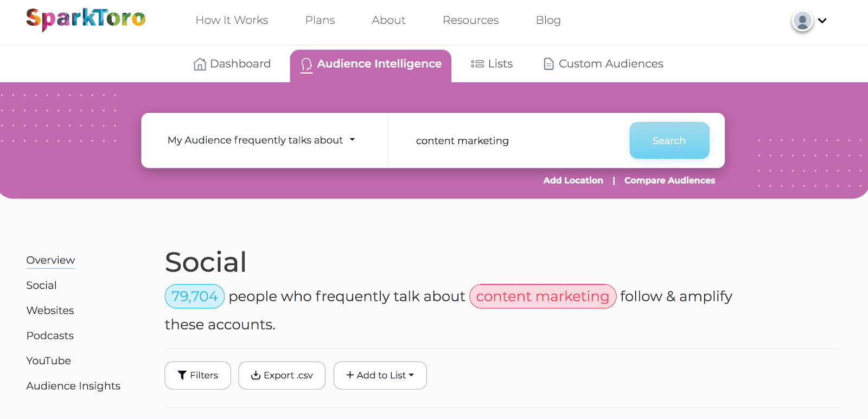The image size is (868, 419).
Task: Click the Custom Audiences document icon
Action: [x=548, y=64]
